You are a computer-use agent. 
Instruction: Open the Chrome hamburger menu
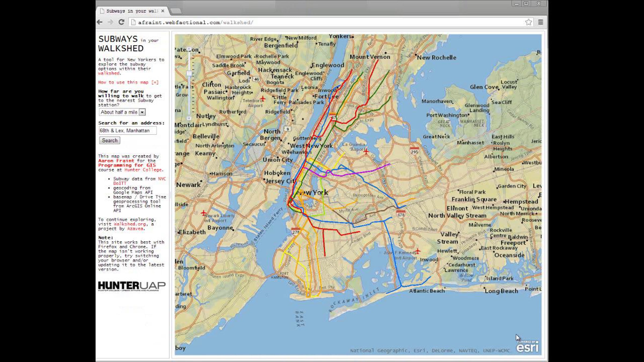click(541, 22)
